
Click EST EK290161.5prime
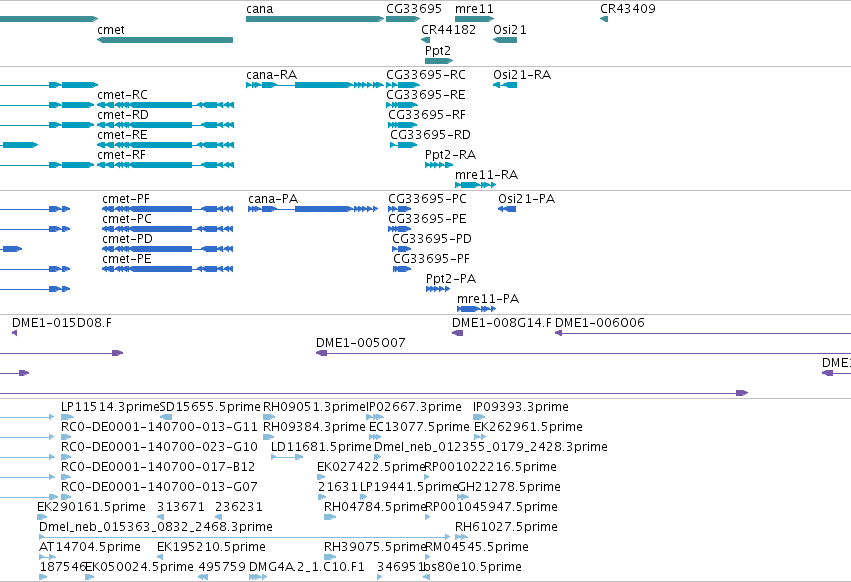pyautogui.click(x=42, y=518)
